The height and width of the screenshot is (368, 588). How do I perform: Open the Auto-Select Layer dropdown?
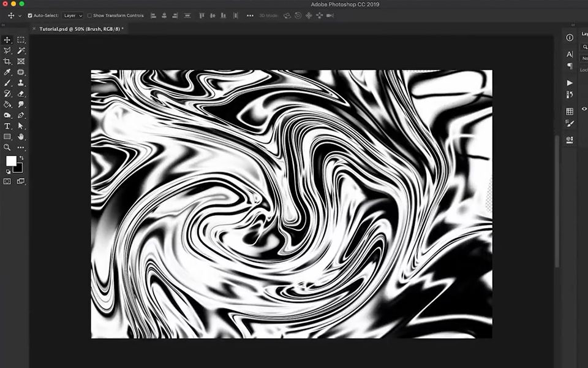pos(72,16)
